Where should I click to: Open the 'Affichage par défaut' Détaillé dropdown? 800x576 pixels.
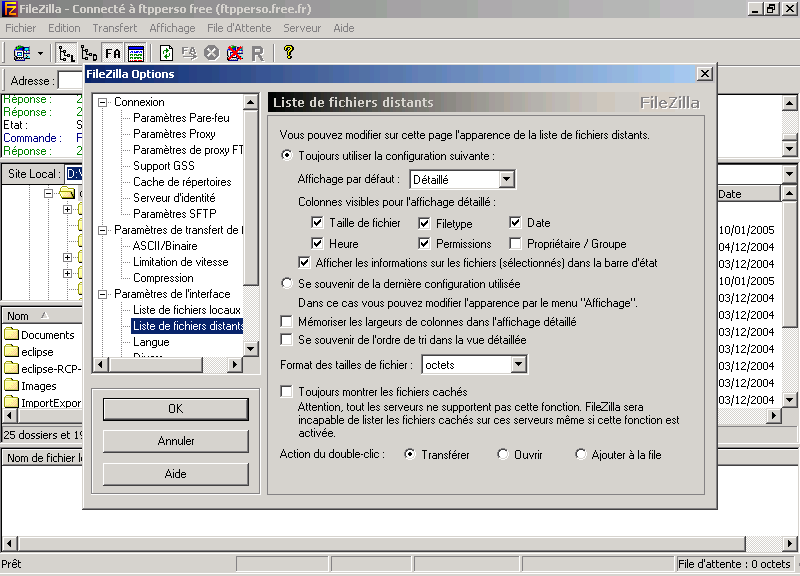(x=506, y=179)
